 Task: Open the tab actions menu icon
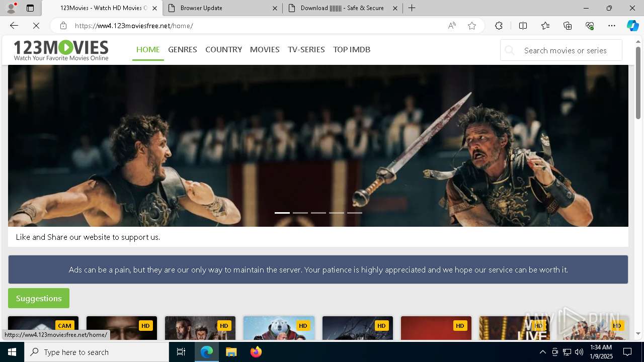[x=30, y=8]
